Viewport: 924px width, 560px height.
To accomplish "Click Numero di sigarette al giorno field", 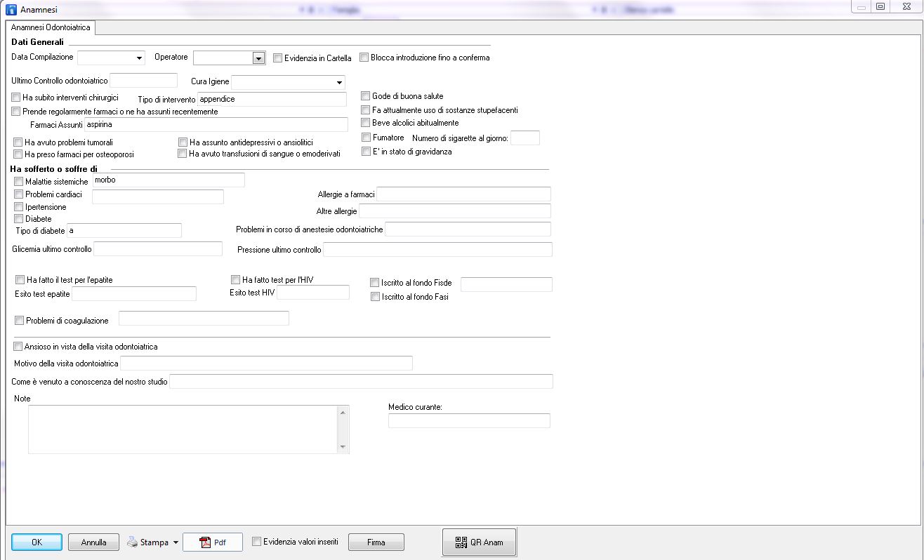I will [x=525, y=138].
